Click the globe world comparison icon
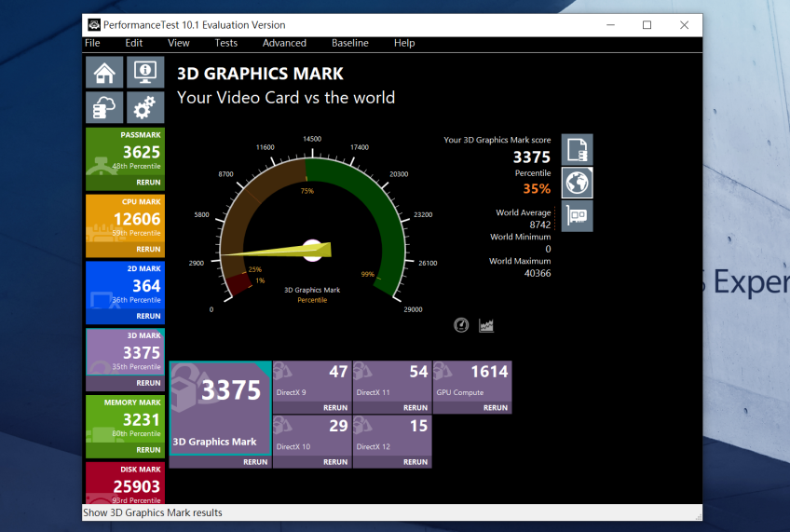 coord(577,183)
